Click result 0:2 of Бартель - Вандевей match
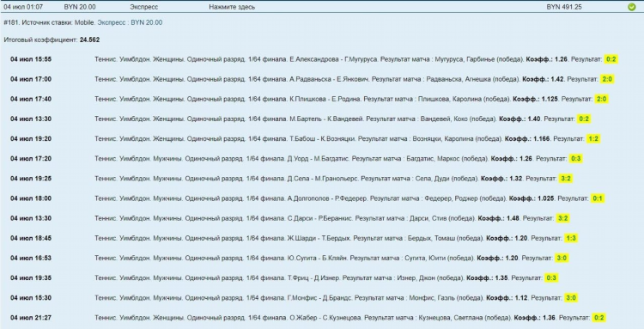Screen dimensions: 644x329 pyautogui.click(x=584, y=119)
